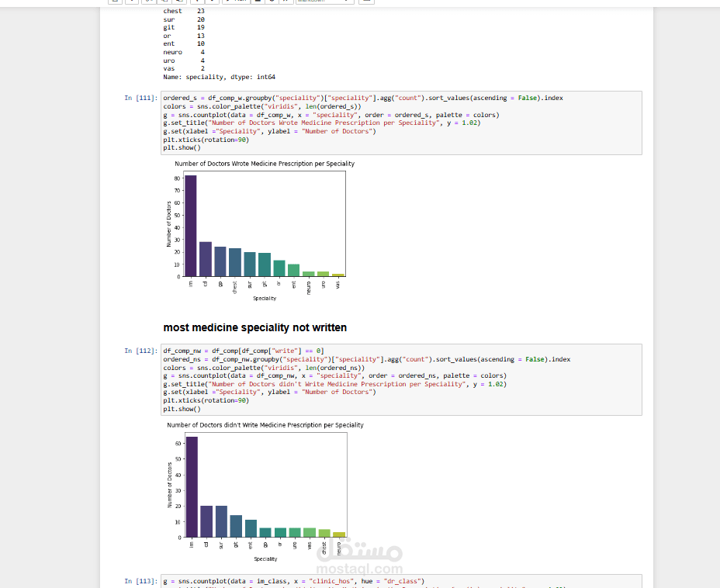The height and width of the screenshot is (588, 720).
Task: Click 'Number of Doctors' y-axis label of Doctors Wrote chart
Action: click(169, 224)
